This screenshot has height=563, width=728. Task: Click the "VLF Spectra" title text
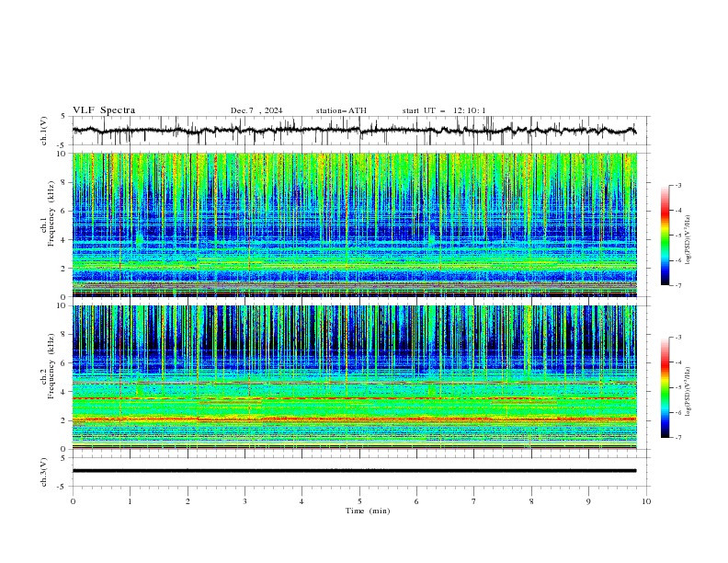[x=104, y=110]
